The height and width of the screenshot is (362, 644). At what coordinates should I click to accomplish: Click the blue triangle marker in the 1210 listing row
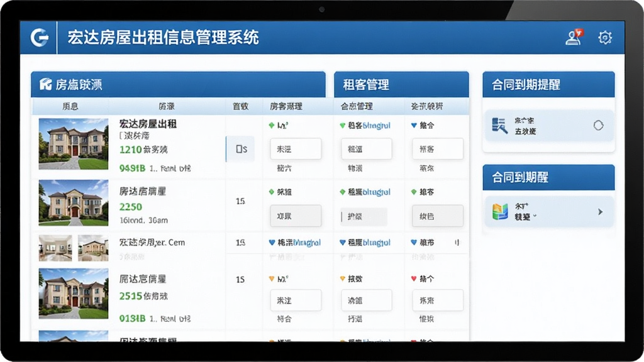pos(414,126)
